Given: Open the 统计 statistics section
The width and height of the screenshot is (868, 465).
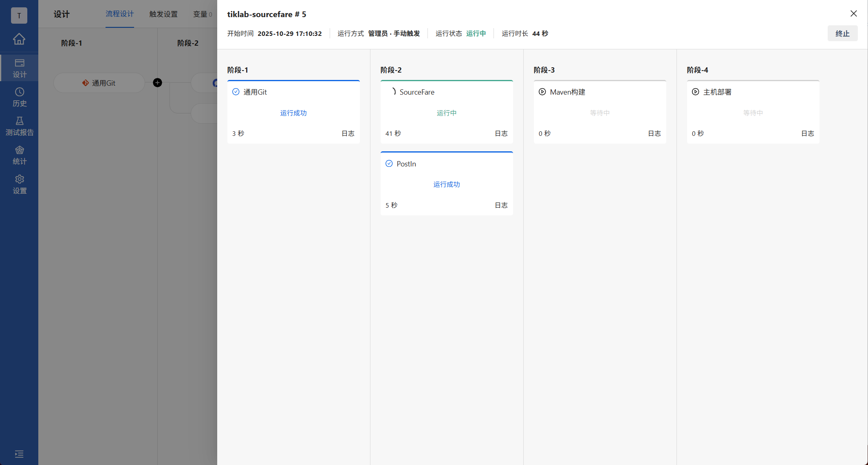Looking at the screenshot, I should click(x=19, y=155).
